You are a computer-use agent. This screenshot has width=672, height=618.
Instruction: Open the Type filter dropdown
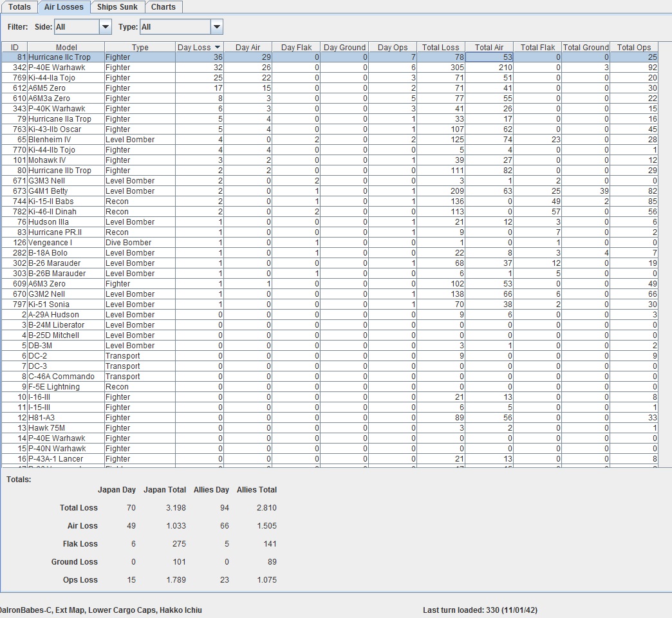[x=217, y=27]
